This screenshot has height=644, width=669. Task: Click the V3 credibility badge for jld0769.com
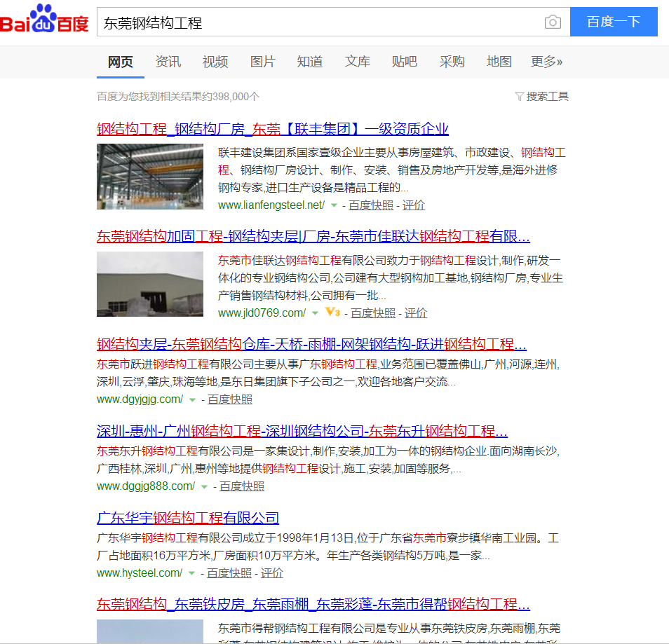click(332, 313)
